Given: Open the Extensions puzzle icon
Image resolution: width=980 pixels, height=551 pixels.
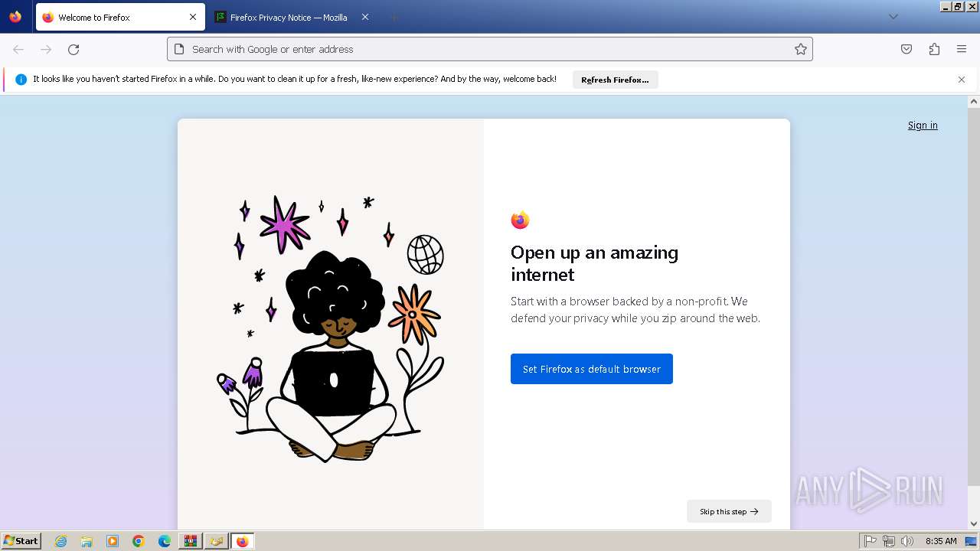Looking at the screenshot, I should [x=934, y=49].
